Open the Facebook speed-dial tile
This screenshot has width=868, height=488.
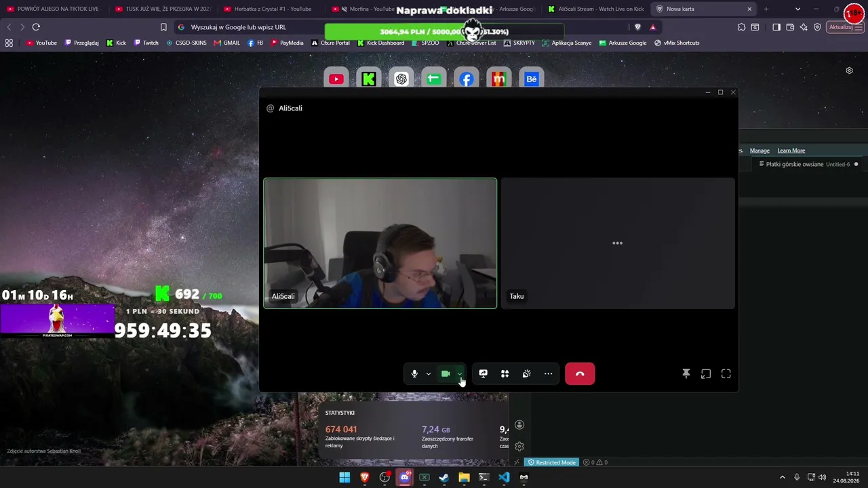pos(467,79)
